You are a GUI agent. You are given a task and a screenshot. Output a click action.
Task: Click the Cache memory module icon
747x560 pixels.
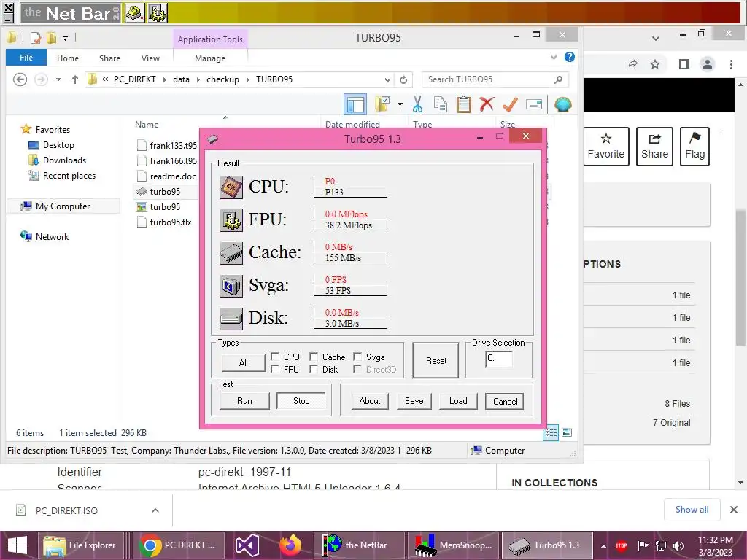pos(231,253)
